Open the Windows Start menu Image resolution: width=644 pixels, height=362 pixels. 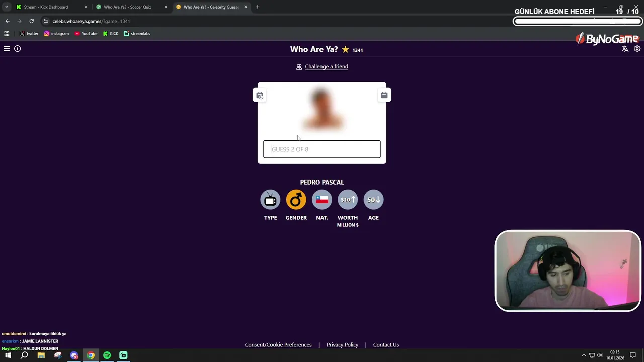pyautogui.click(x=8, y=355)
